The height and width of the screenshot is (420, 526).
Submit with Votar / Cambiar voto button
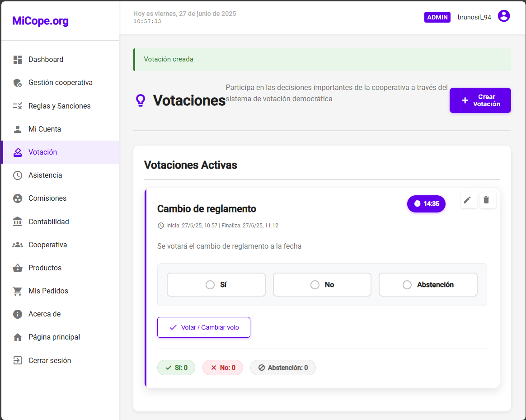point(203,327)
